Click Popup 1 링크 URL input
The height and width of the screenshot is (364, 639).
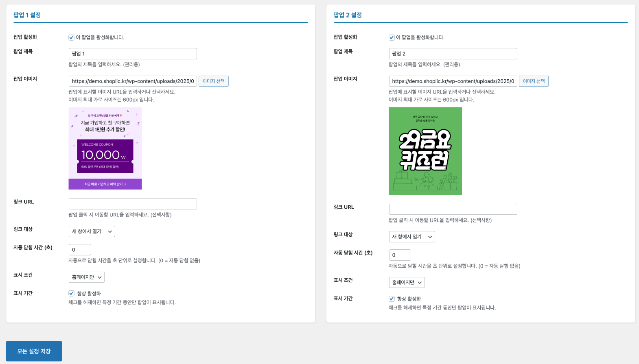pos(133,204)
